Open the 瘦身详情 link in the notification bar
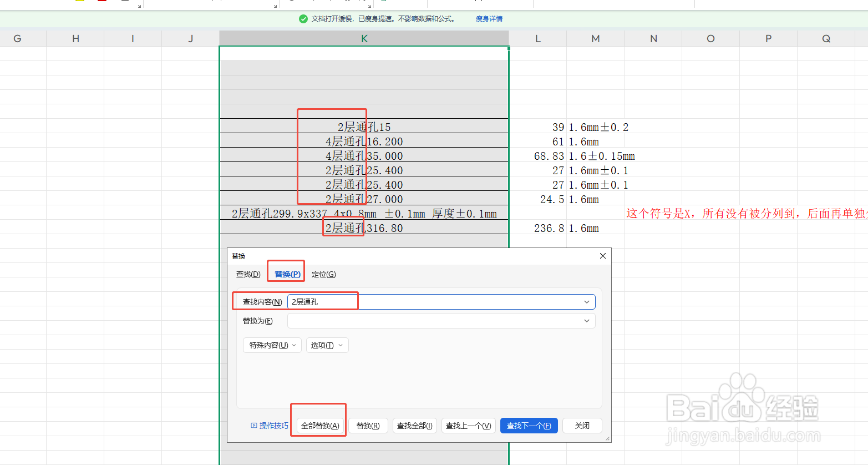868x465 pixels. pos(489,19)
